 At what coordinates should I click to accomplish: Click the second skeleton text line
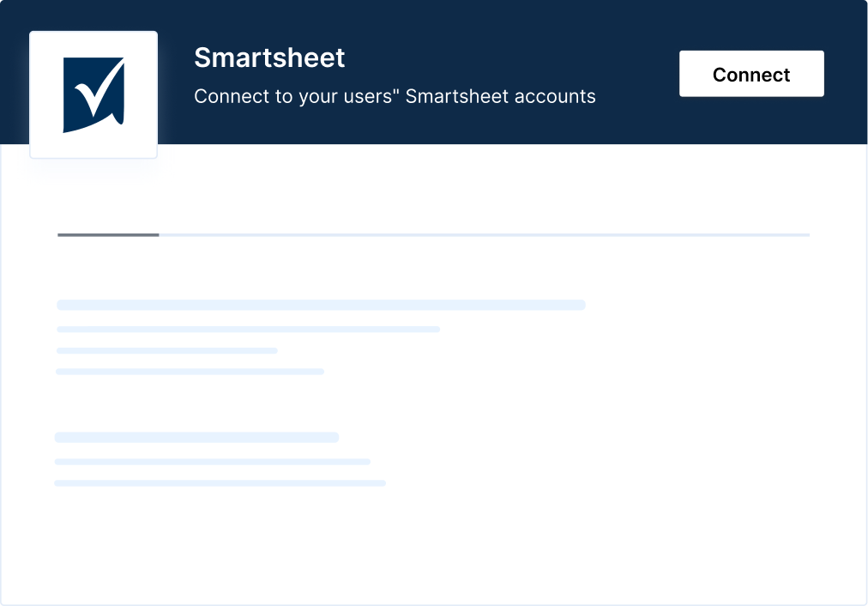[248, 329]
